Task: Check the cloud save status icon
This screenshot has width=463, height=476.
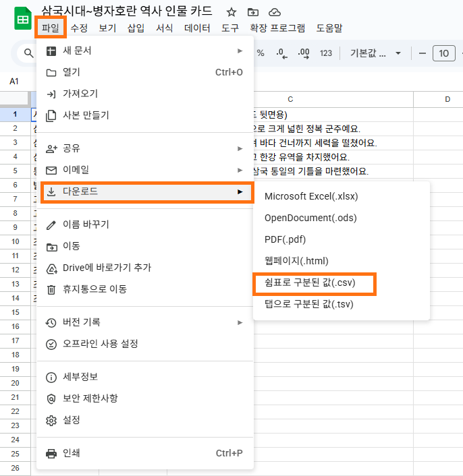Action: coord(275,12)
